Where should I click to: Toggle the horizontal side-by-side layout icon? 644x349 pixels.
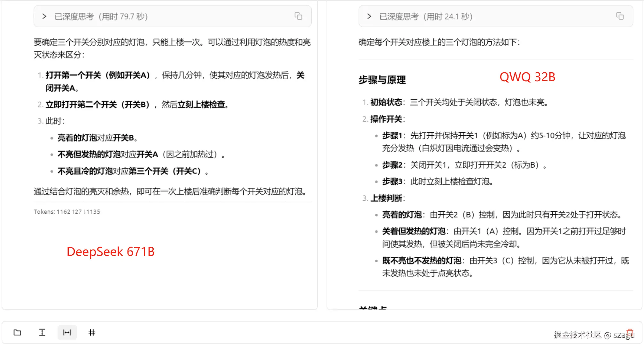click(x=67, y=332)
